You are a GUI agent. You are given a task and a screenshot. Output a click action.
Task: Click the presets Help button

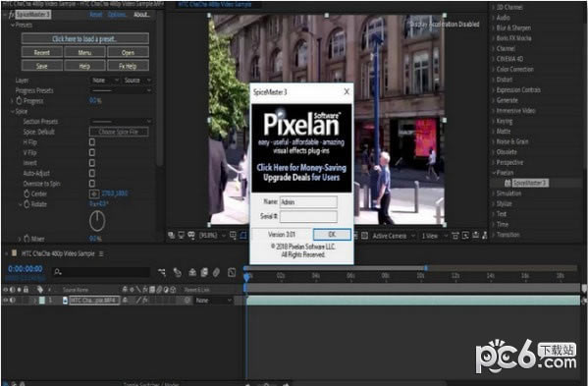click(x=84, y=66)
